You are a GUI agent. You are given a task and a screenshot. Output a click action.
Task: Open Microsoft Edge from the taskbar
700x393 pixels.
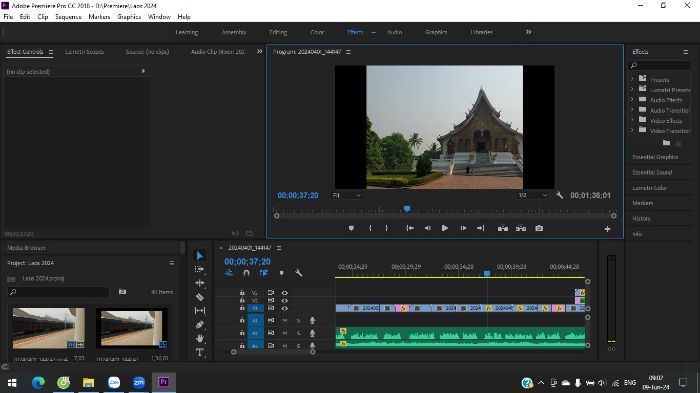[x=38, y=383]
